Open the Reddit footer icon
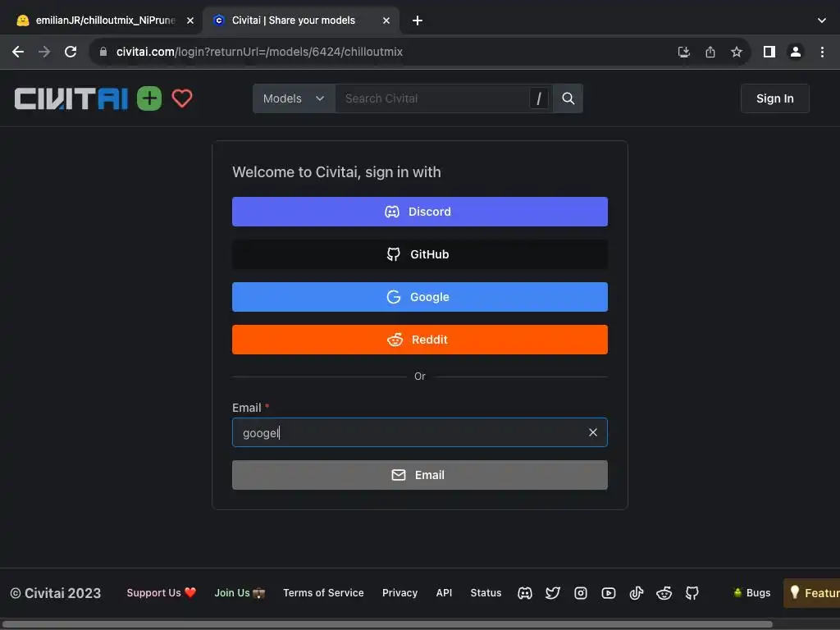Screen dimensions: 840x630 pyautogui.click(x=664, y=593)
